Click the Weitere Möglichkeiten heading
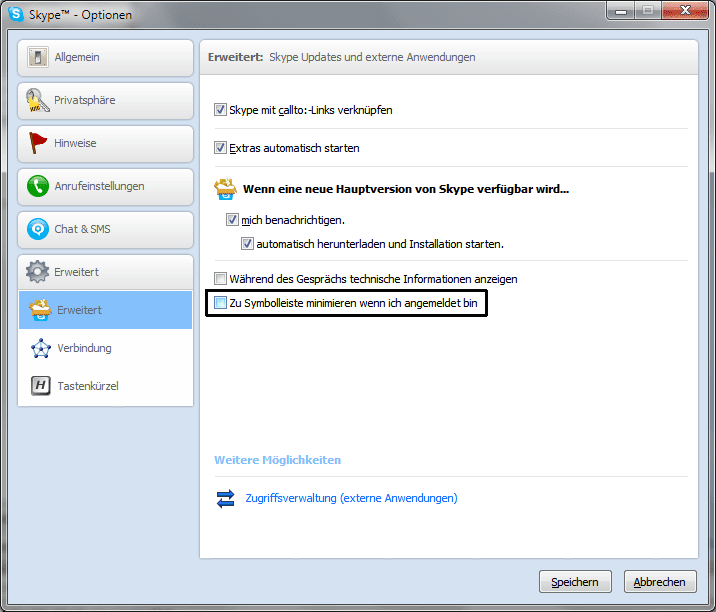The image size is (716, 612). pos(278,460)
